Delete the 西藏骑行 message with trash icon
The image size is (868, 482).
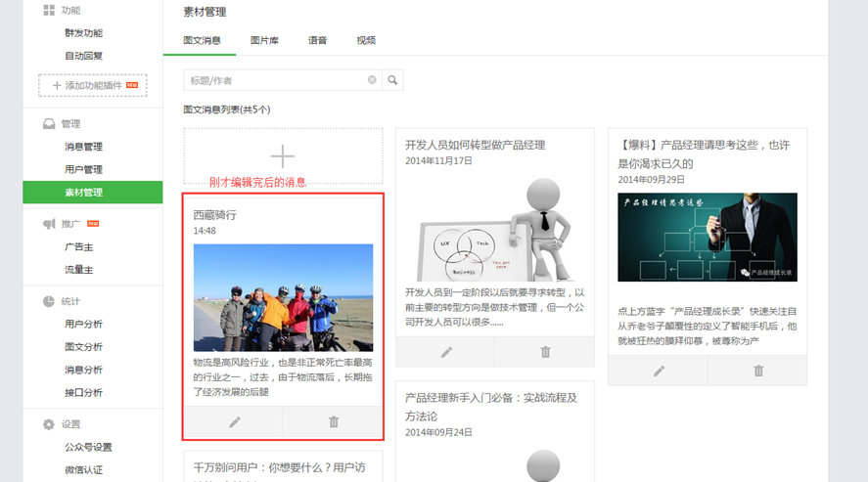pyautogui.click(x=334, y=422)
